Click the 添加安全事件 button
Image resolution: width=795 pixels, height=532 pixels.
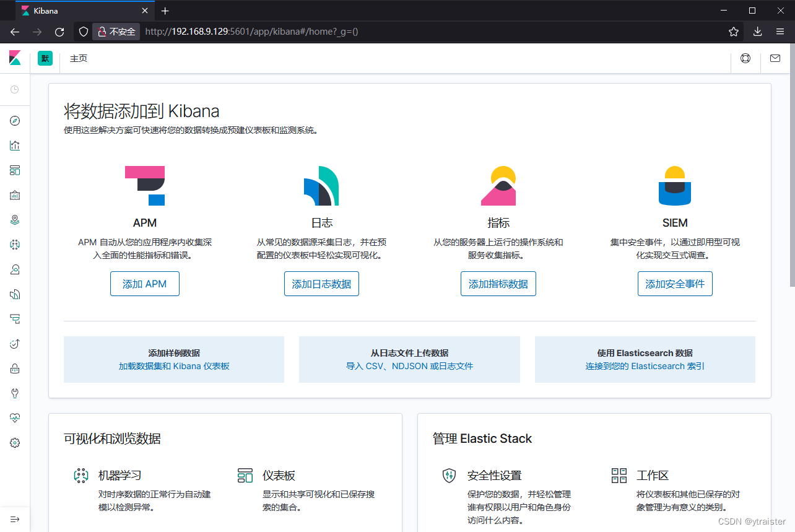tap(675, 284)
